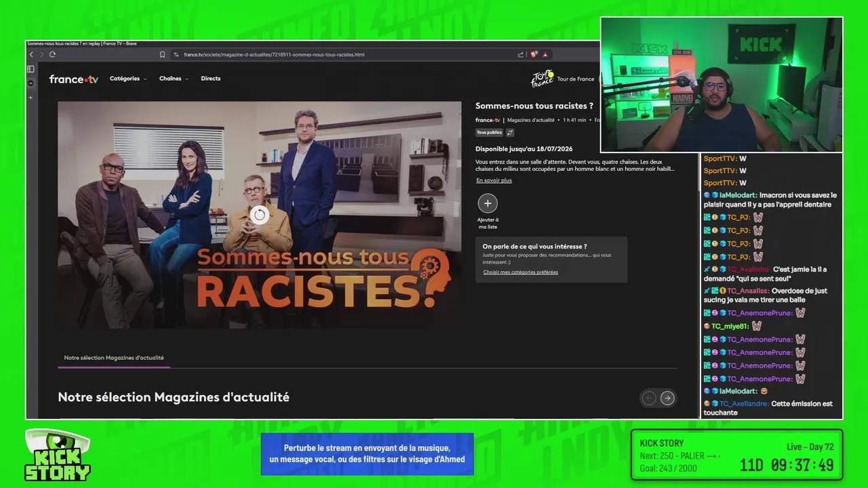Screen dimensions: 868x488
Task: Show next carousel items with right arrow
Action: [667, 398]
